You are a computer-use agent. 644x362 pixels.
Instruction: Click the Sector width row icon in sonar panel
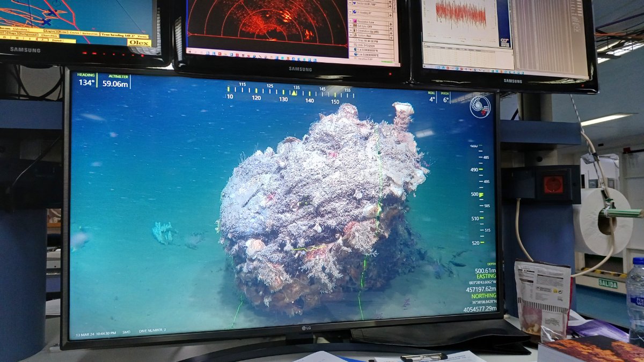point(354,4)
